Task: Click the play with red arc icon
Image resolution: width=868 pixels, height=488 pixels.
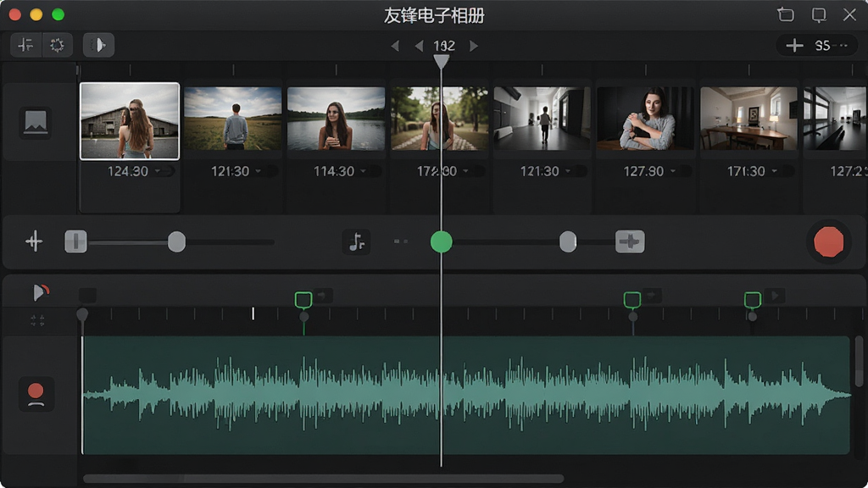Action: (41, 292)
